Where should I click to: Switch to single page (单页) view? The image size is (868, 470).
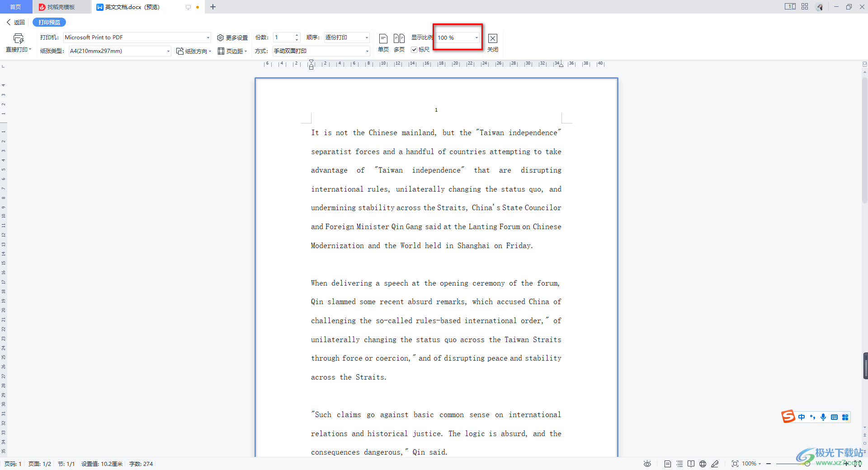383,43
